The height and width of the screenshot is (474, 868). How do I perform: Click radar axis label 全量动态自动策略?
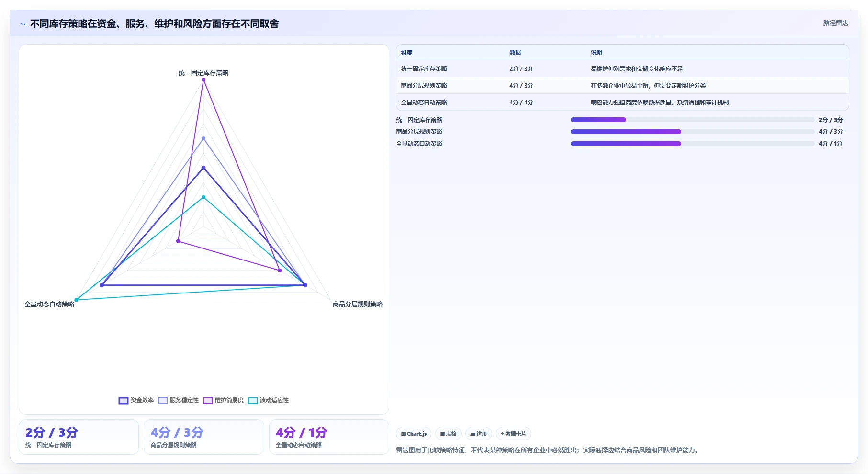point(49,304)
